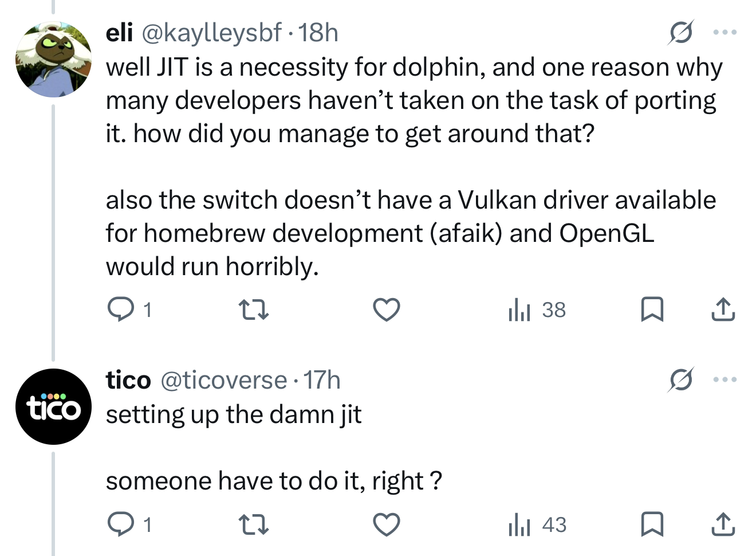Open more options on tico's tweet

pyautogui.click(x=725, y=379)
